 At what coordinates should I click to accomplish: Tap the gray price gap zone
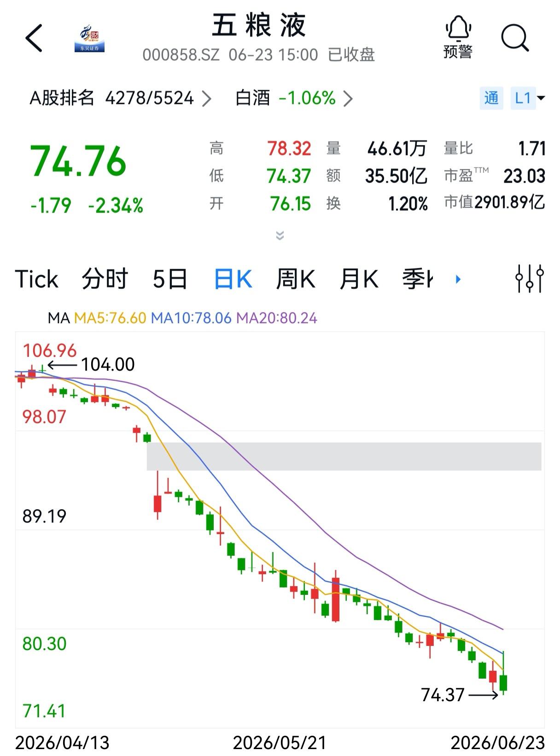[x=344, y=456]
